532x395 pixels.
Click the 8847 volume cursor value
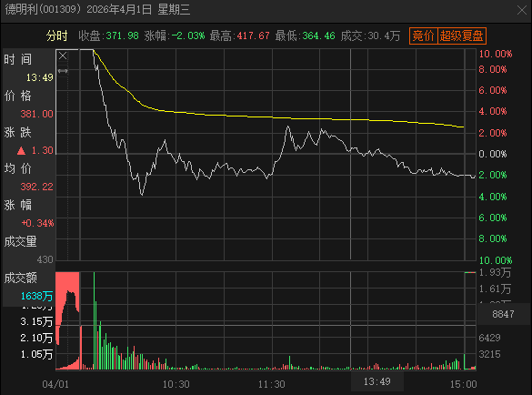(503, 314)
